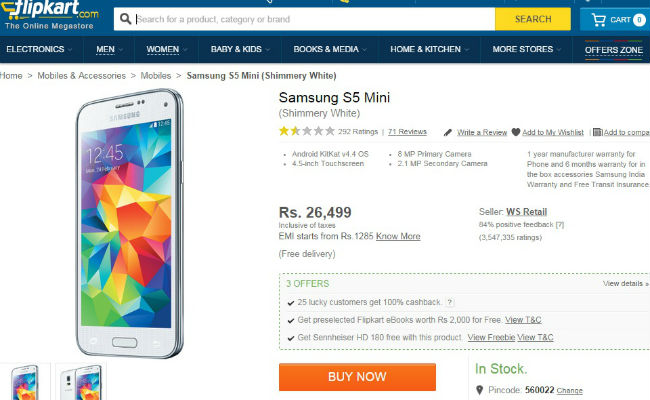Click the product star rating
650x400 pixels.
point(306,131)
